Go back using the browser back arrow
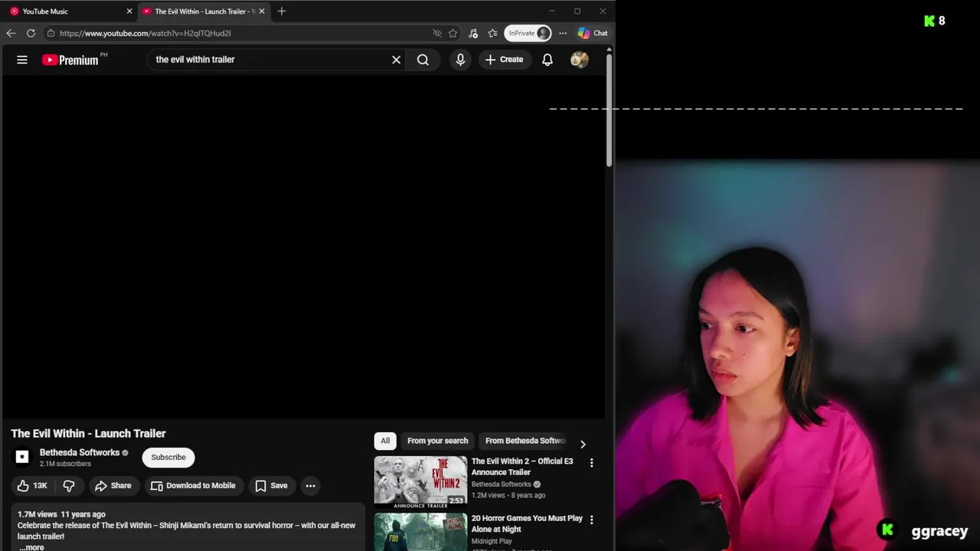The image size is (980, 551). (11, 33)
